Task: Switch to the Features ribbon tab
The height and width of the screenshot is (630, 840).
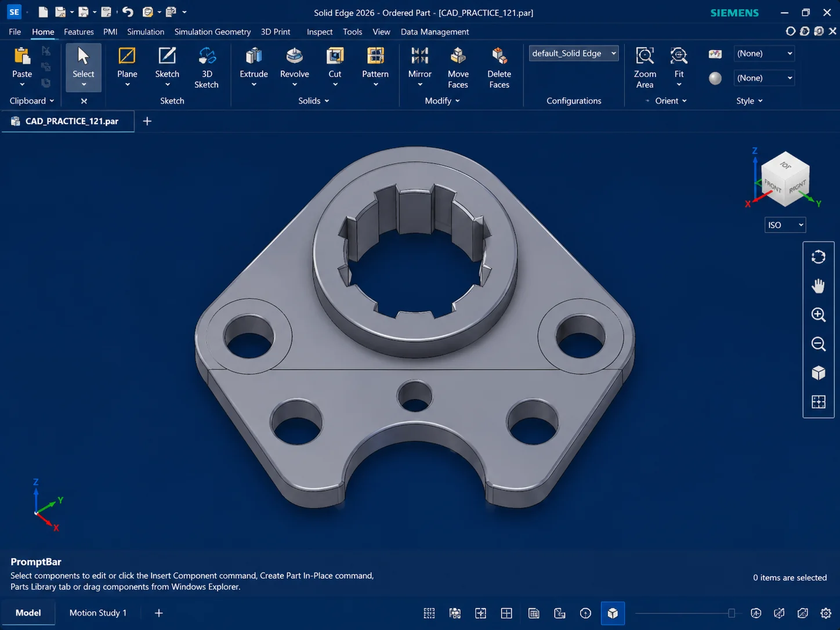Action: (79, 32)
